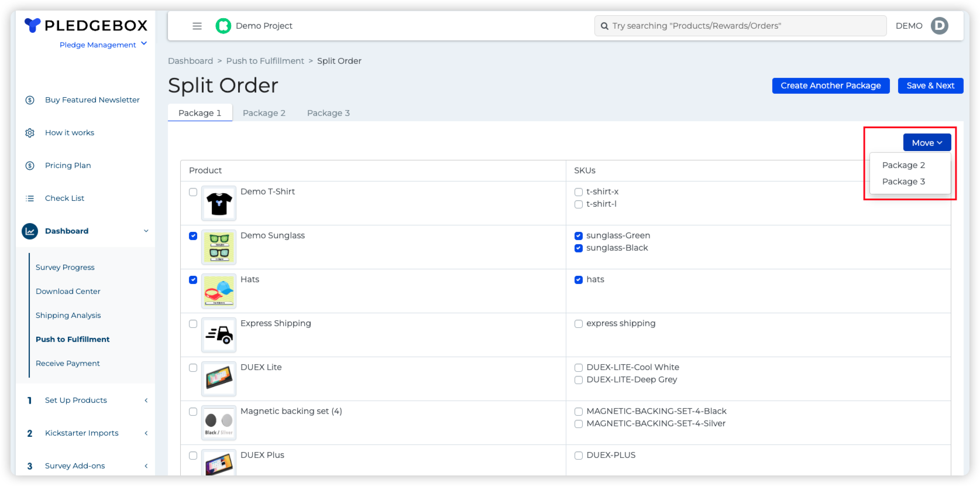Image resolution: width=980 pixels, height=486 pixels.
Task: Check the t-shirt-x SKU checkbox
Action: pyautogui.click(x=579, y=192)
